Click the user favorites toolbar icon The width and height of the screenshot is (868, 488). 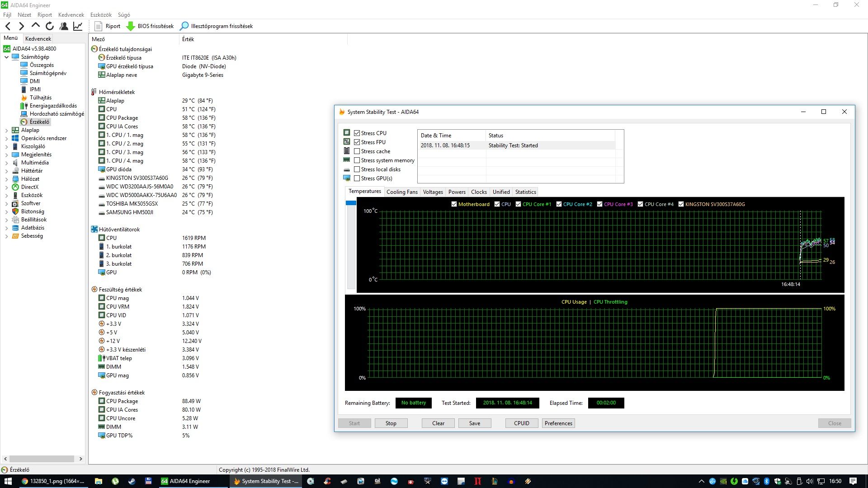64,26
